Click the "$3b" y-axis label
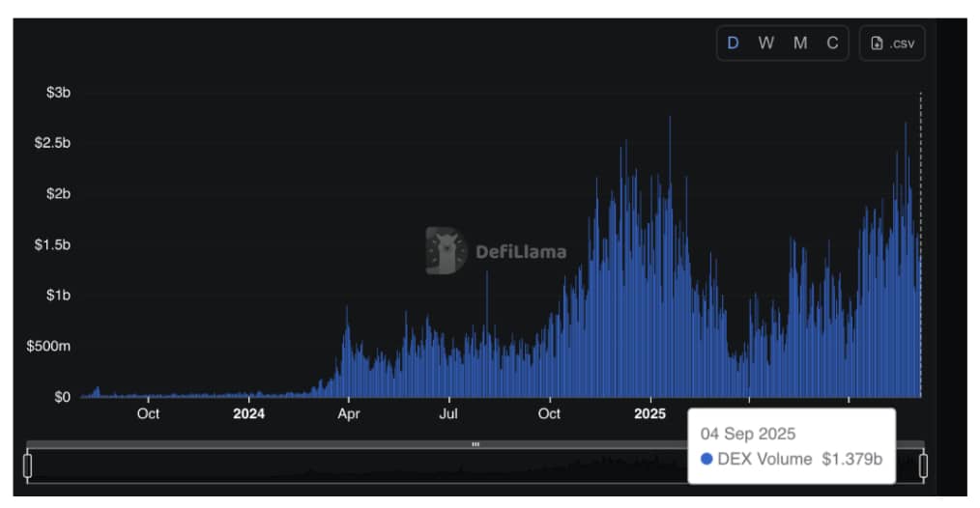Screen dimensions: 980x508 [58, 93]
